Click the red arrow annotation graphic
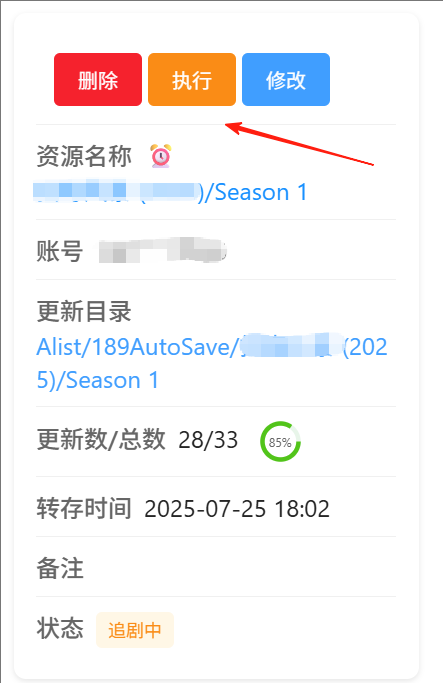Screen dimensions: 443x683 pos(300,144)
